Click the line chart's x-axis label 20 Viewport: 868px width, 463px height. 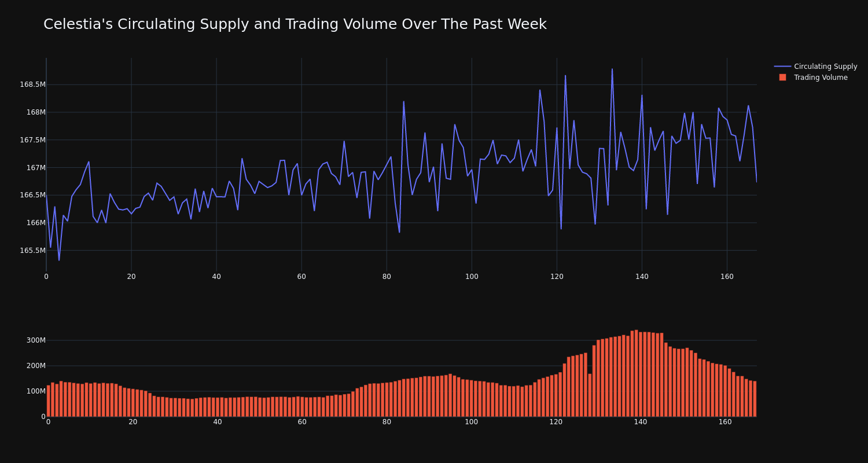pos(131,277)
